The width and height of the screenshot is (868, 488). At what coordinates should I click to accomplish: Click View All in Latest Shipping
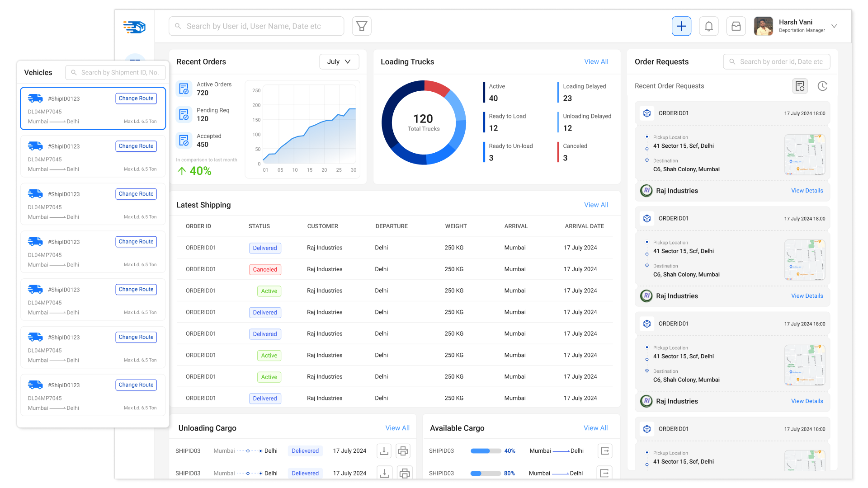coord(596,205)
